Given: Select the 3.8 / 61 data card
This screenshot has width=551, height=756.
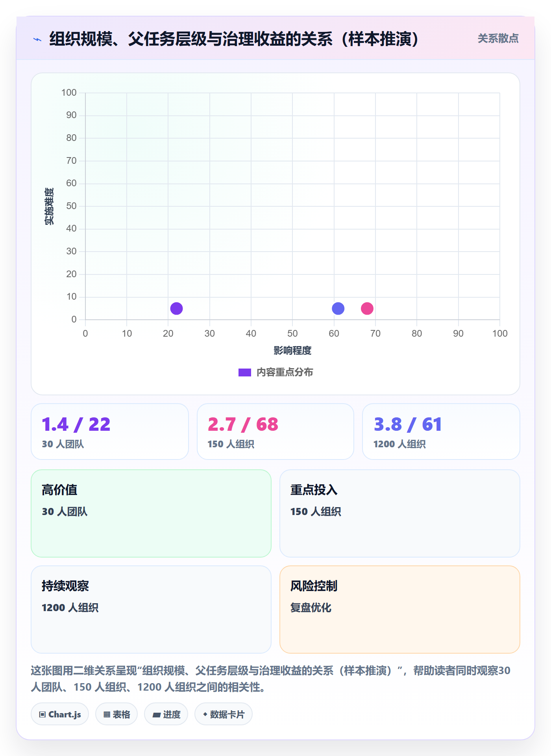Looking at the screenshot, I should [441, 431].
